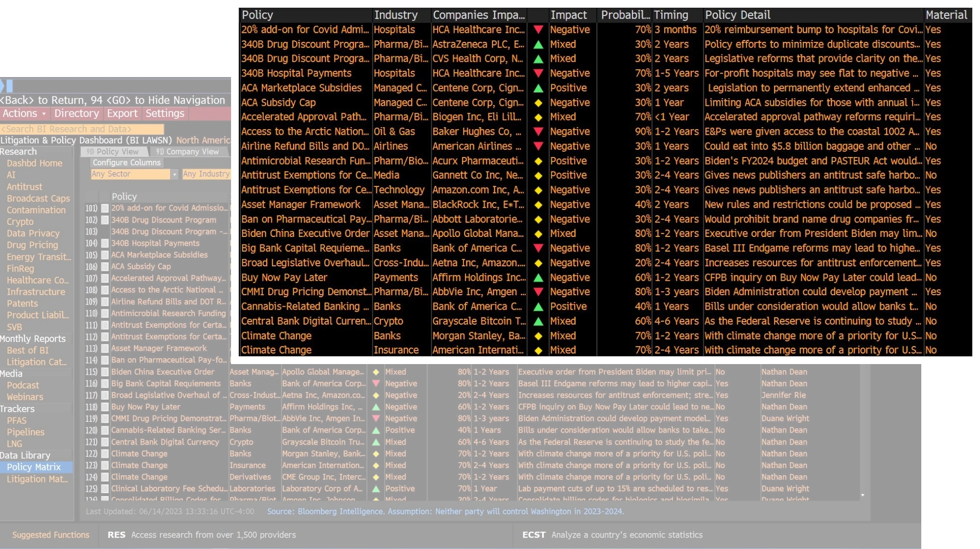The height and width of the screenshot is (549, 980).
Task: Click document icon for Clinical Laboratory Fee Schedule
Action: point(105,488)
